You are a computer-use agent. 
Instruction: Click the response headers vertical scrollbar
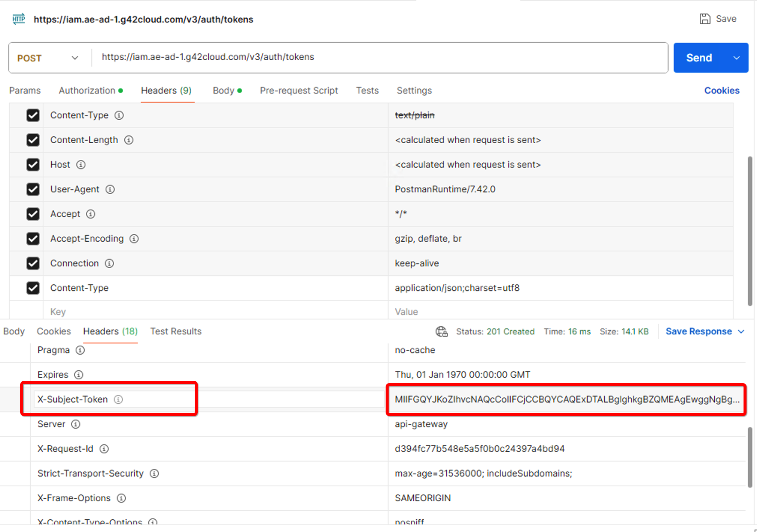(750, 457)
